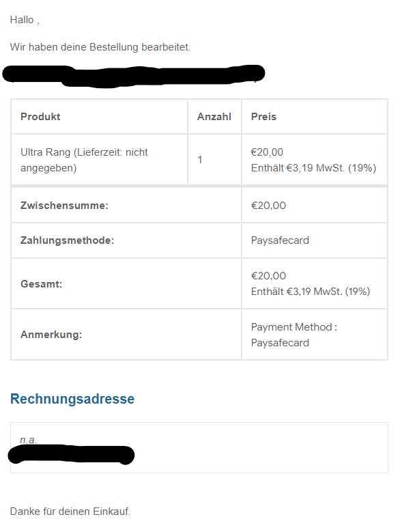Image resolution: width=402 pixels, height=532 pixels.
Task: Click the redacted order link below the greeting
Action: point(134,75)
